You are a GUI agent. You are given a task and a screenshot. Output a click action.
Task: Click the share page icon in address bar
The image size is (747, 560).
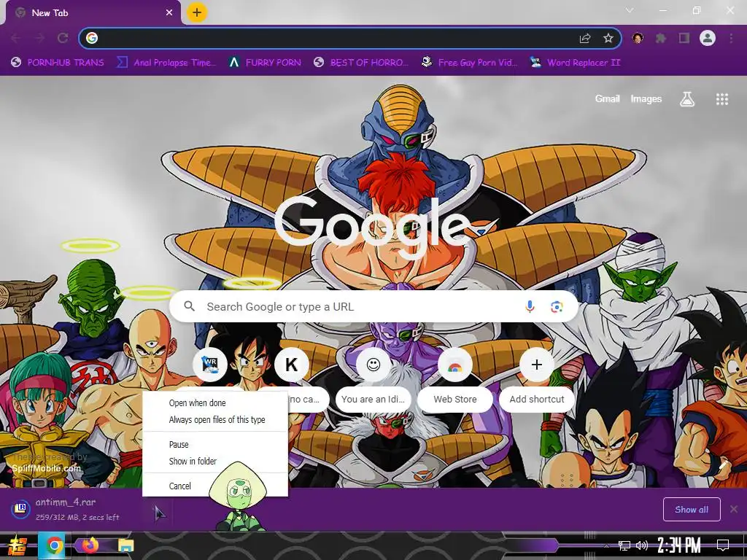point(585,39)
